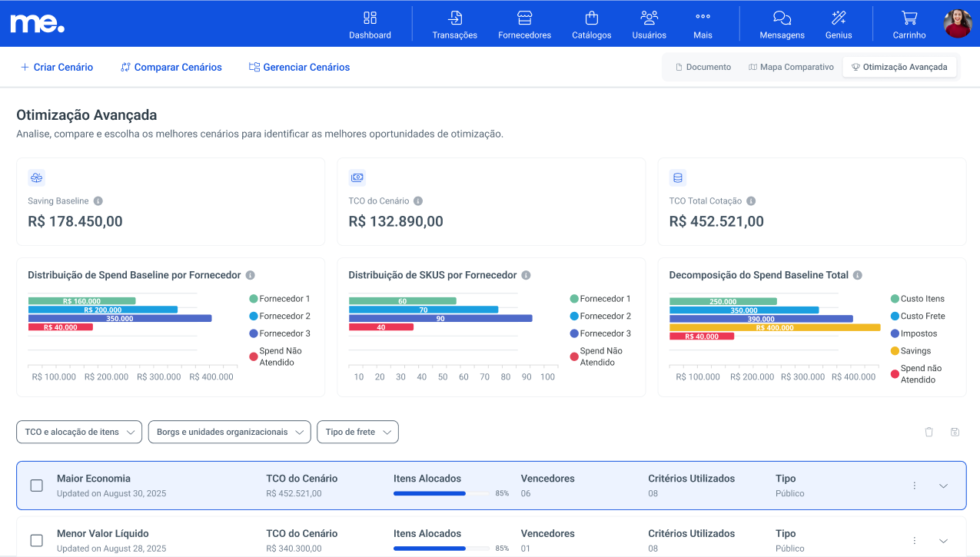Click the info icon next to Saving Baseline
The height and width of the screenshot is (557, 980).
[x=98, y=201]
